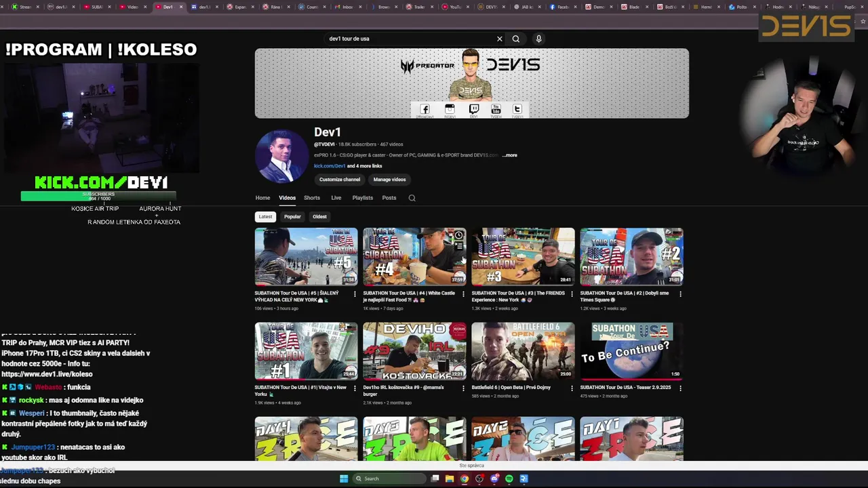868x488 pixels.
Task: Open options for Battlefield 6 Open Beta video
Action: tap(572, 388)
